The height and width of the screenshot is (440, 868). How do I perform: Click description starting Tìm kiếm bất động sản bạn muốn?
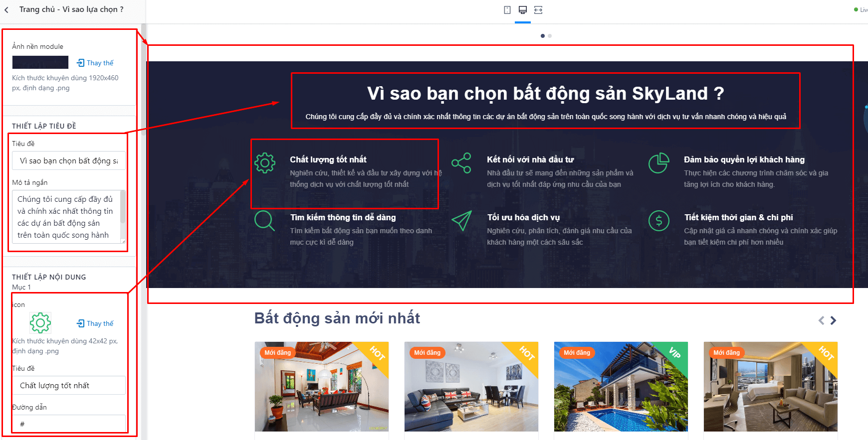(361, 237)
